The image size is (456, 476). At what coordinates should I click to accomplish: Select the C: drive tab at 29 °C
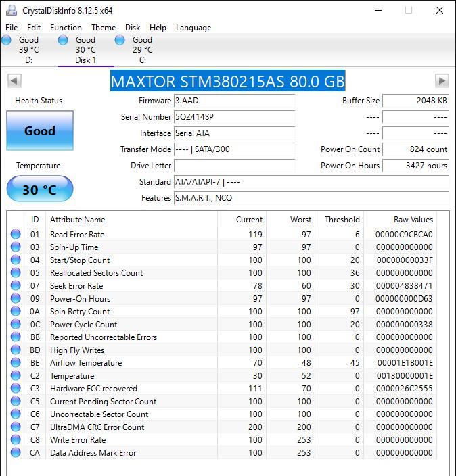[143, 49]
